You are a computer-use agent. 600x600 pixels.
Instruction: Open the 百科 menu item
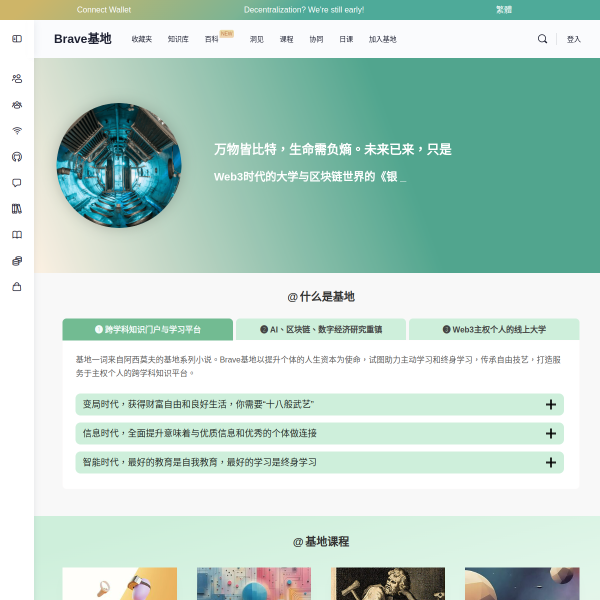[x=211, y=39]
